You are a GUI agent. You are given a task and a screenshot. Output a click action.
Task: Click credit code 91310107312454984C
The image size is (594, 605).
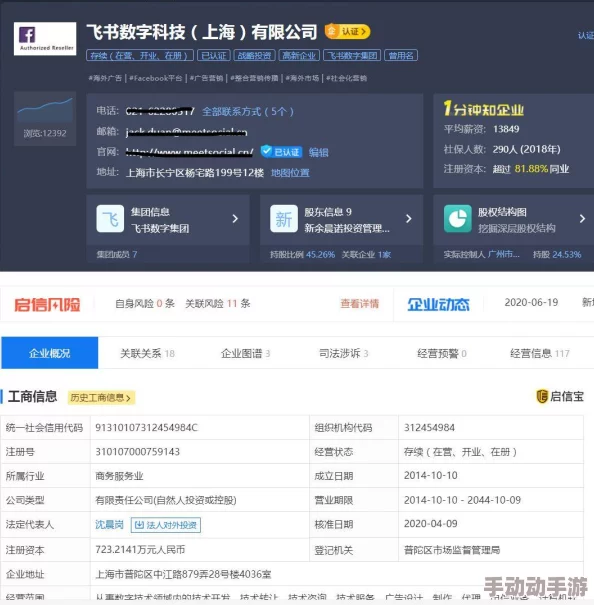point(146,428)
